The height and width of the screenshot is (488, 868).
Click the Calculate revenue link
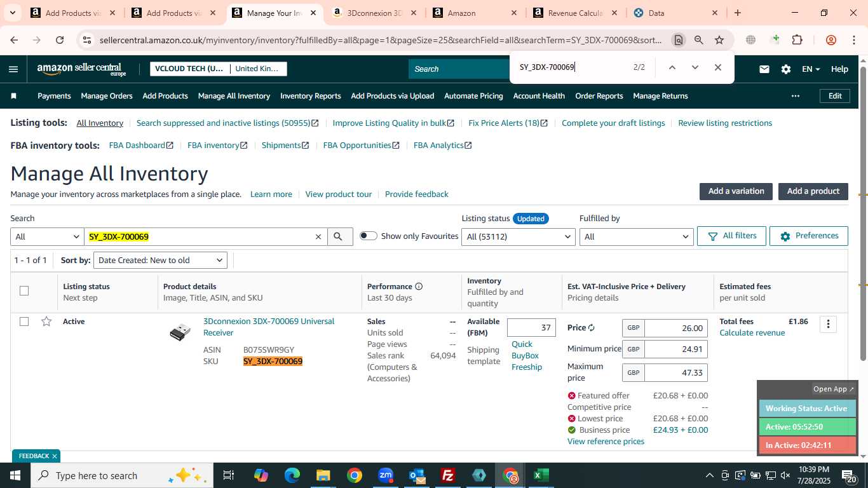752,333
